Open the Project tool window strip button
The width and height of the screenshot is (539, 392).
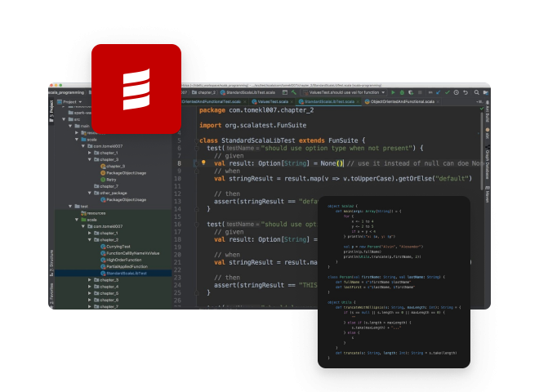click(51, 110)
